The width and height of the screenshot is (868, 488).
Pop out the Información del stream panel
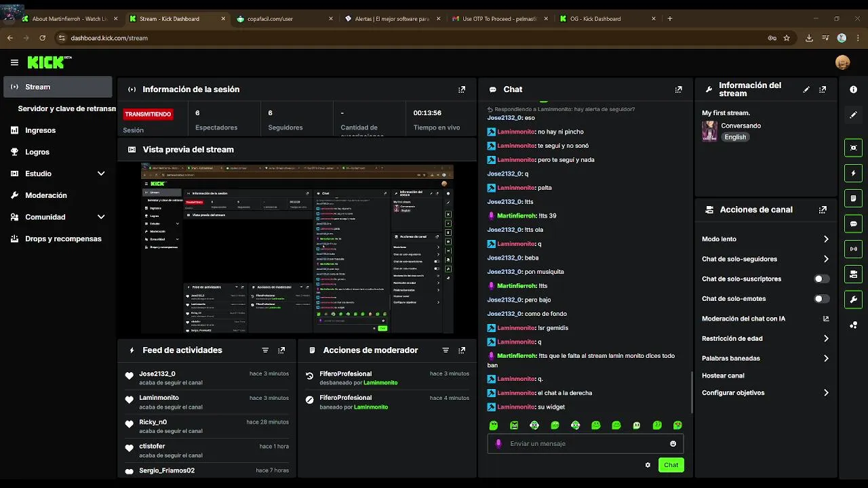[x=823, y=89]
